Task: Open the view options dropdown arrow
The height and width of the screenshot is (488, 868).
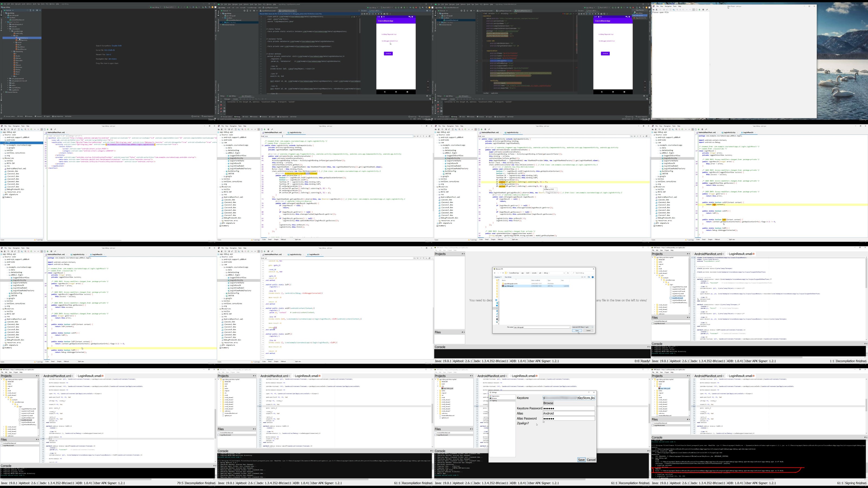Action: point(585,277)
